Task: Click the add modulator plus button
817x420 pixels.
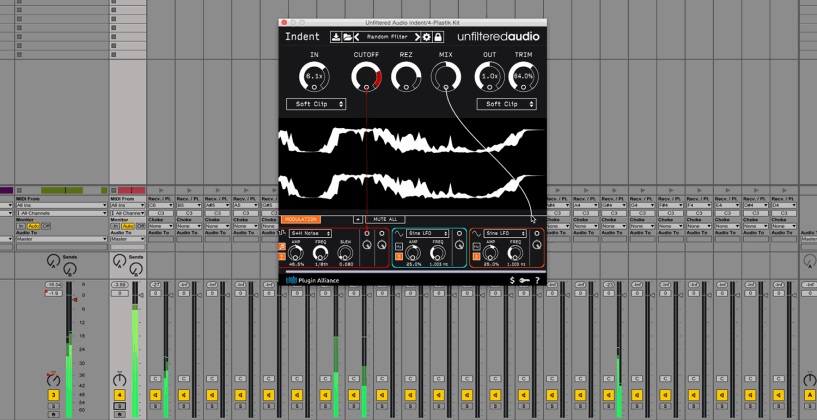Action: pyautogui.click(x=357, y=218)
